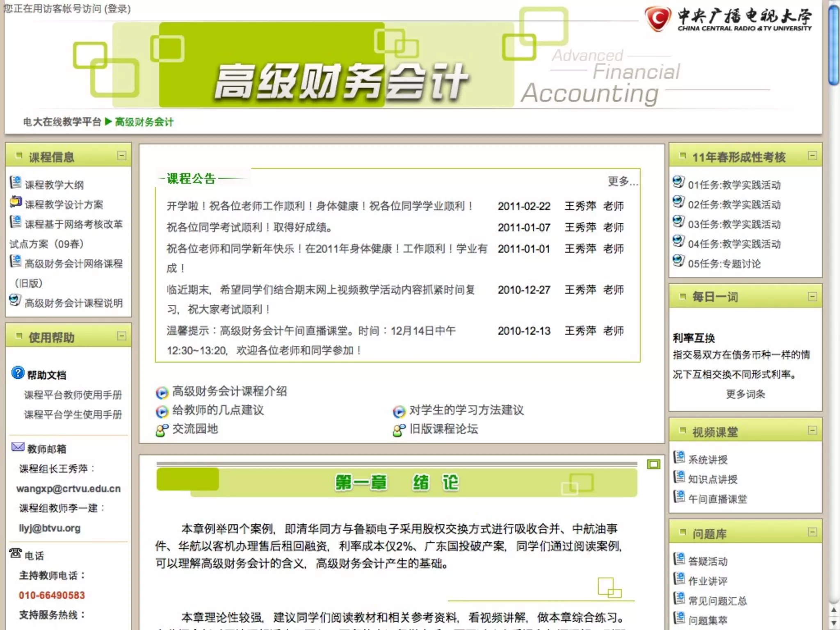Open 电大在线教学平台 breadcrumb link
The image size is (840, 630).
[62, 122]
